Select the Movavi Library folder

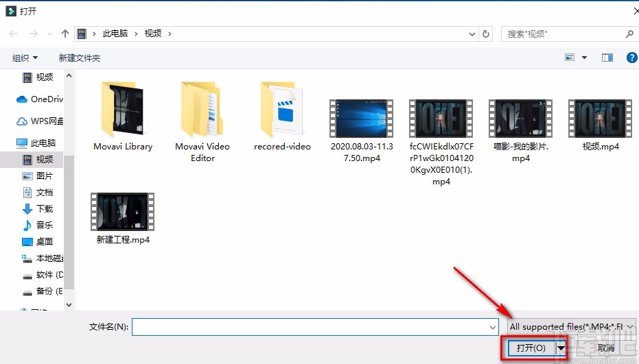[x=123, y=116]
